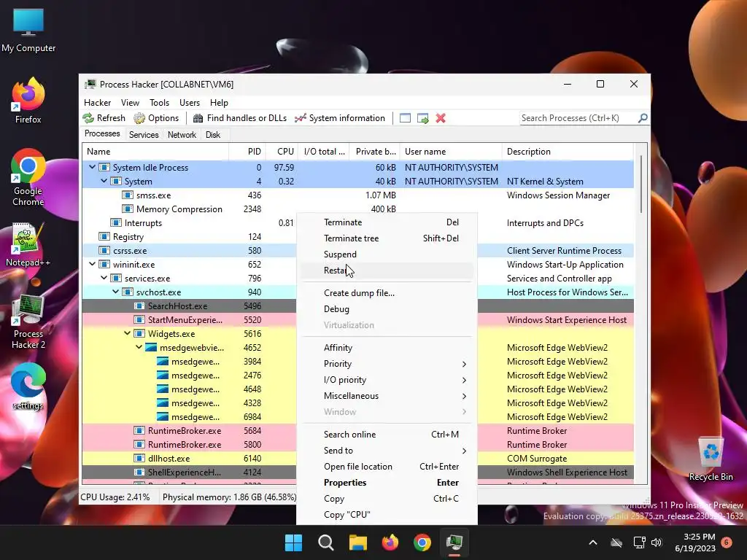The image size is (747, 560).
Task: Click Process Hacker icon in the taskbar
Action: (x=454, y=542)
